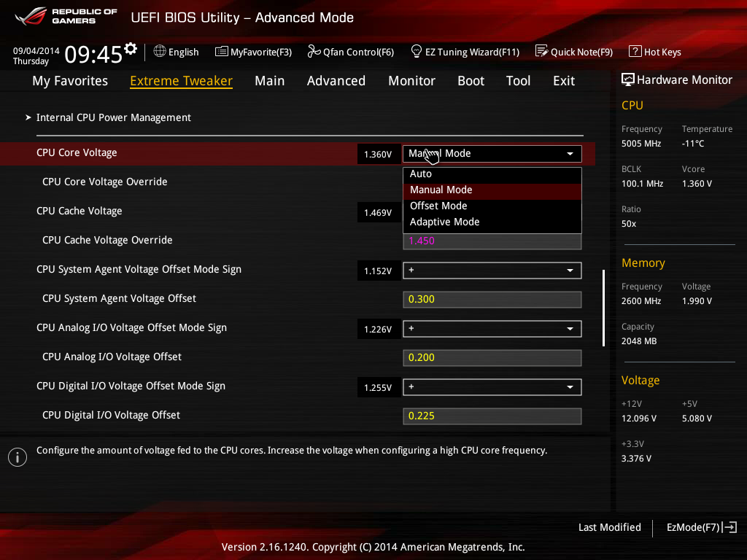Edit the Digital I/O Voltage Offset value 0.225
Image resolution: width=747 pixels, height=560 pixels.
[x=492, y=416]
